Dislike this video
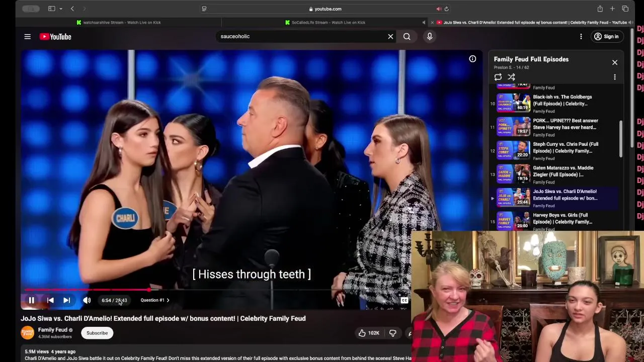 coord(392,333)
